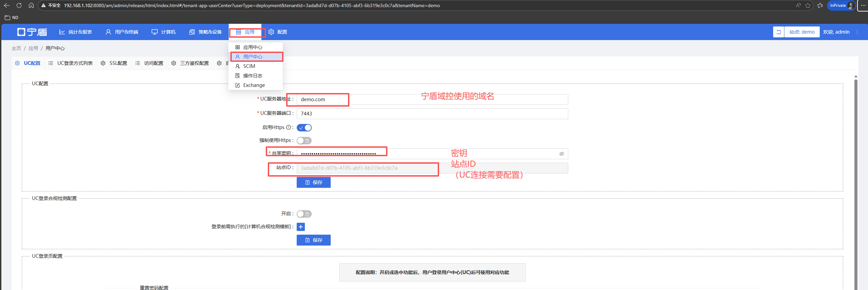
Task: Click the vertical dots icon next to admin
Action: pos(857,32)
